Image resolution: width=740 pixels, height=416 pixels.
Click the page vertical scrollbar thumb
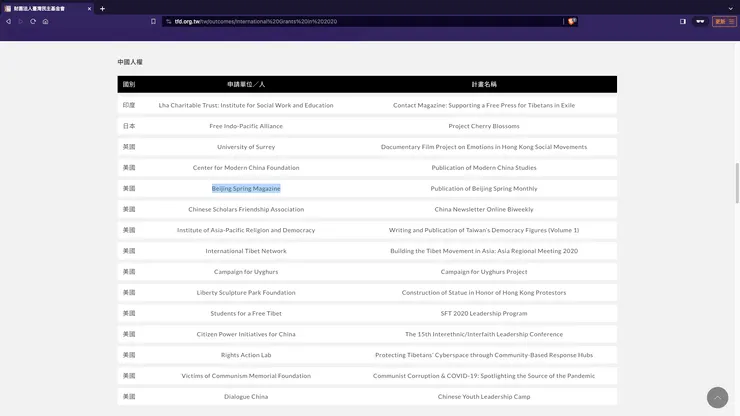pos(737,183)
